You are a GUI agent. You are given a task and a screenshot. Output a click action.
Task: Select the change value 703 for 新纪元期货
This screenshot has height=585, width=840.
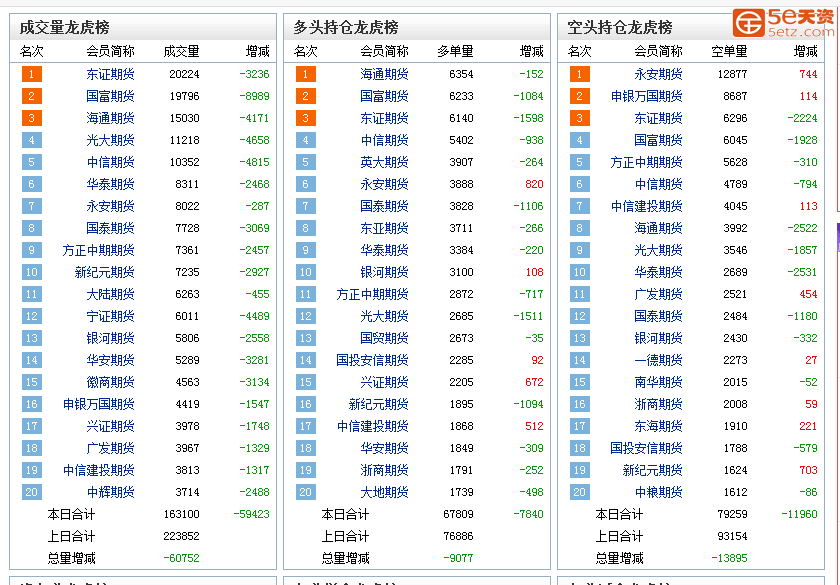[x=808, y=470]
